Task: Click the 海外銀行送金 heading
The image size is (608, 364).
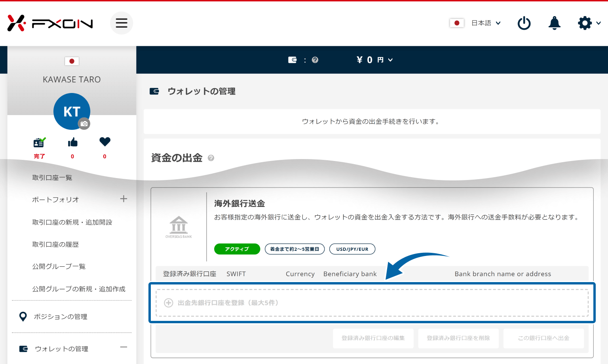Action: tap(239, 203)
